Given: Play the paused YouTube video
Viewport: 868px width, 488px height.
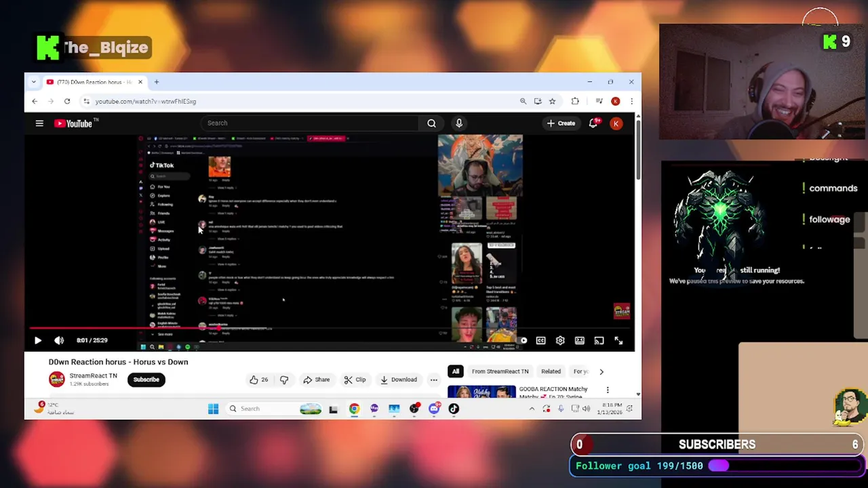Looking at the screenshot, I should [x=38, y=340].
